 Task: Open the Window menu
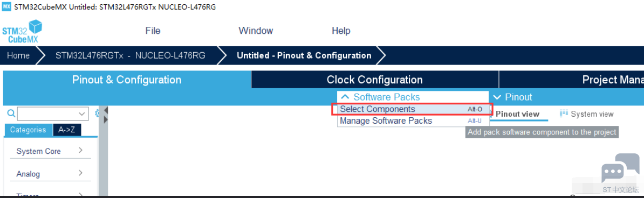coord(256,31)
